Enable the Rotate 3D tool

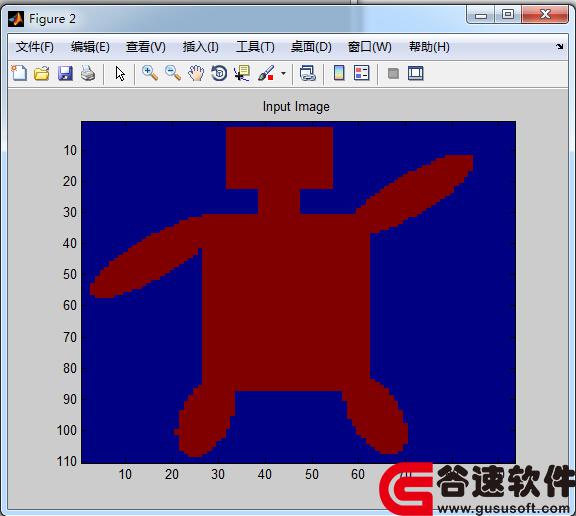pos(219,73)
